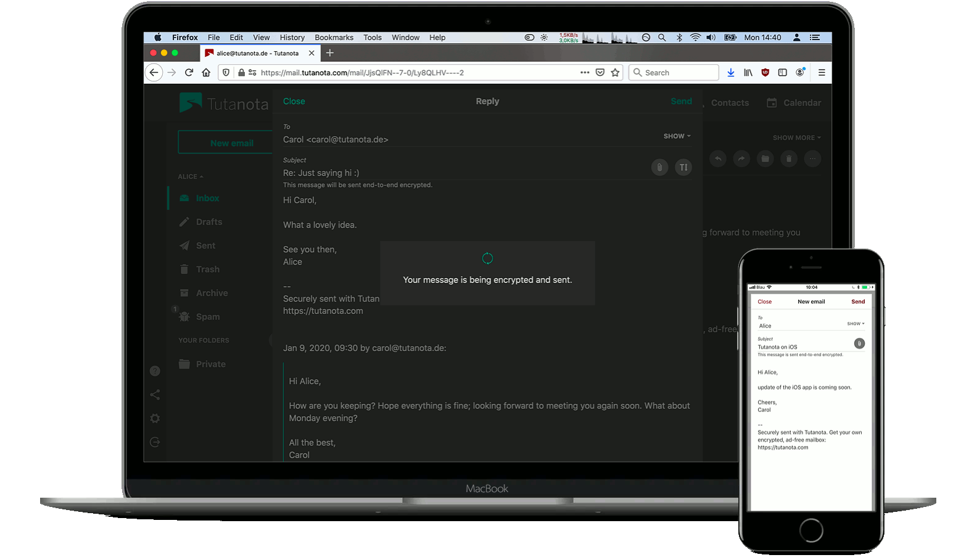
Task: Save page to Pocket icon
Action: pyautogui.click(x=600, y=73)
